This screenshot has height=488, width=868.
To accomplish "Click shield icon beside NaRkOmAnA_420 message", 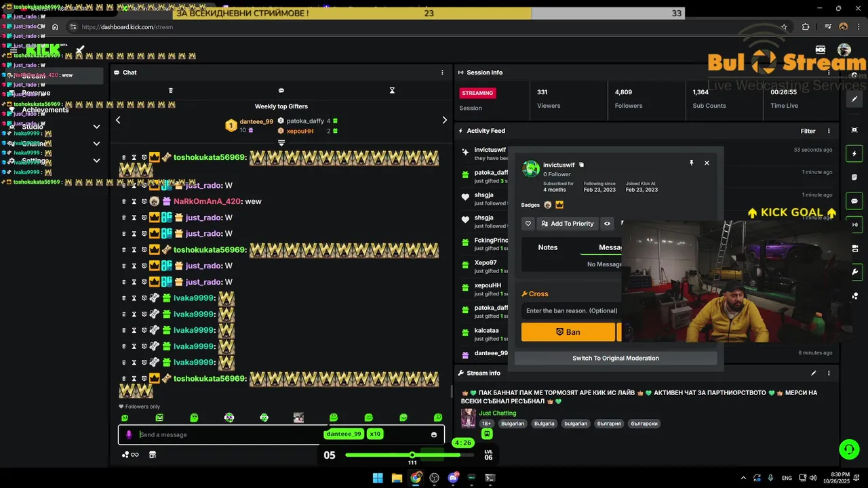I will (x=144, y=201).
